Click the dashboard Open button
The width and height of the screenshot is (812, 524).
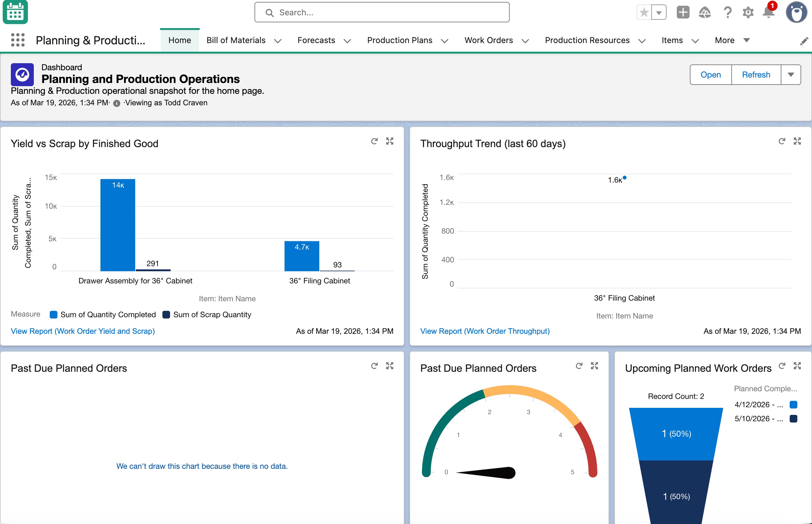[710, 75]
